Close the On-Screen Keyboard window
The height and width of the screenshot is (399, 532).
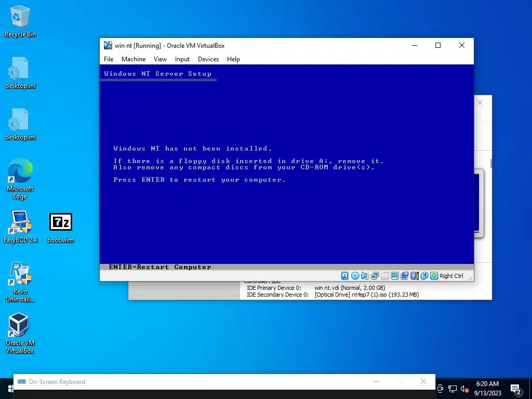[423, 381]
